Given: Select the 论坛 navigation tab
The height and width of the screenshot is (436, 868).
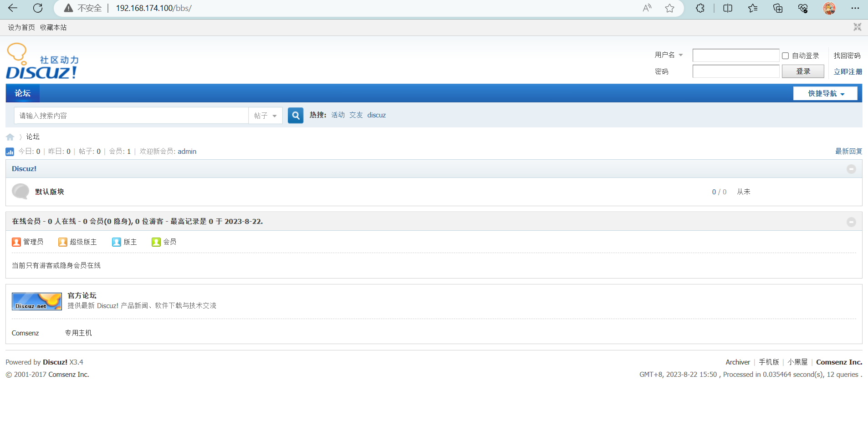Looking at the screenshot, I should pyautogui.click(x=23, y=93).
